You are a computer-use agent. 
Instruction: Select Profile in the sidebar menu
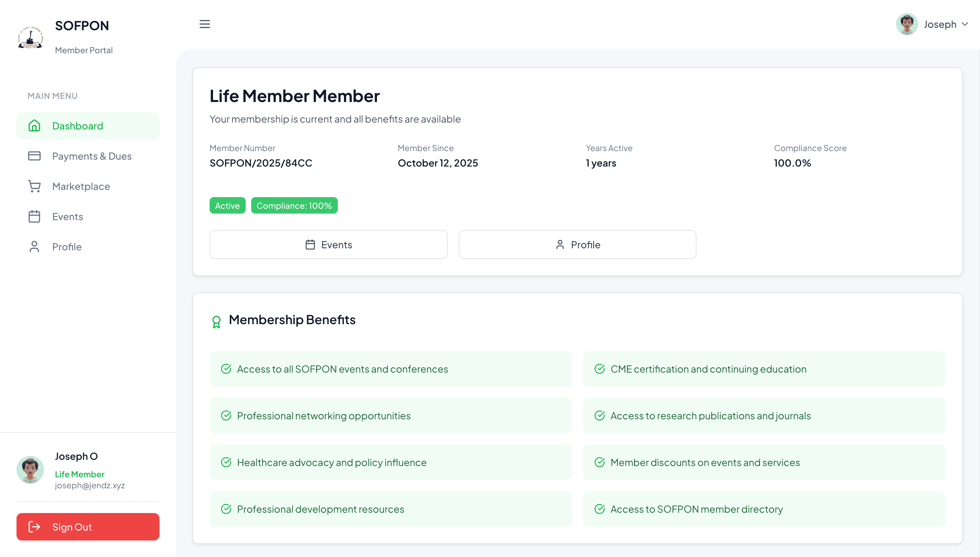point(88,246)
